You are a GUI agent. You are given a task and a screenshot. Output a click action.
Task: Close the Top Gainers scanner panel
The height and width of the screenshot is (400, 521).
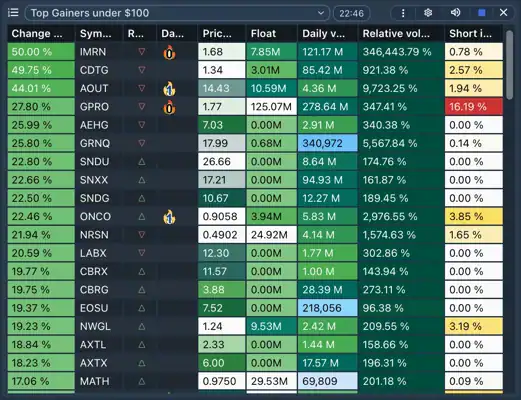tap(503, 13)
